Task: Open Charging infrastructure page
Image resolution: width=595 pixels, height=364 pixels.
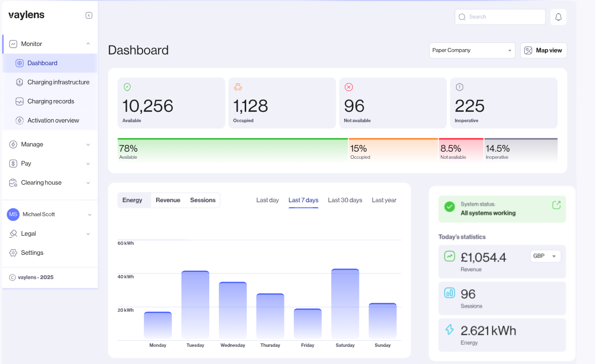Action: tap(50, 82)
